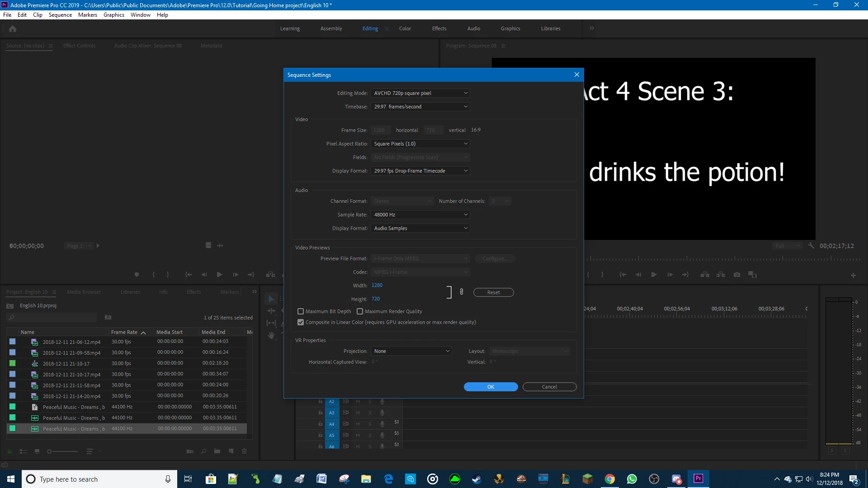This screenshot has height=488, width=868.
Task: Open Program monitor wrench settings
Action: 811,246
